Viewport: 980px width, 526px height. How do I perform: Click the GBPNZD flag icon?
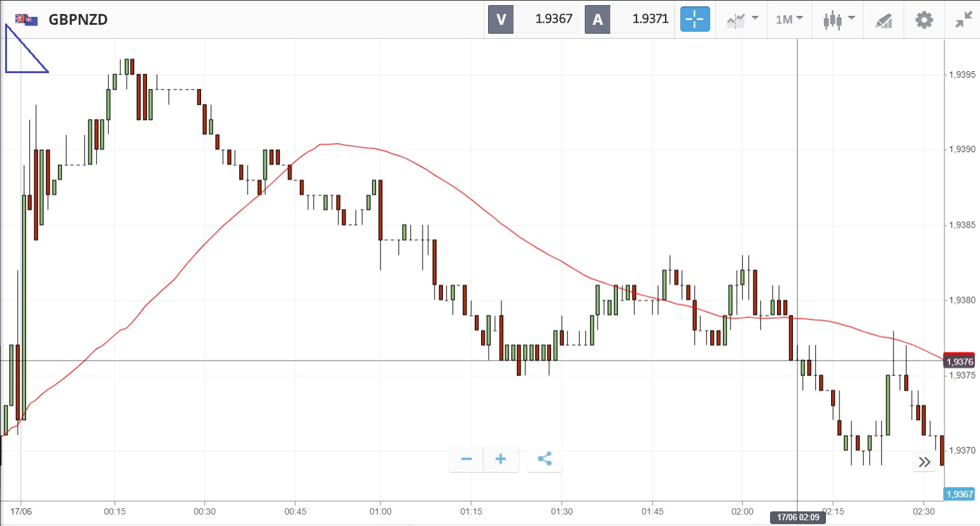pyautogui.click(x=26, y=19)
